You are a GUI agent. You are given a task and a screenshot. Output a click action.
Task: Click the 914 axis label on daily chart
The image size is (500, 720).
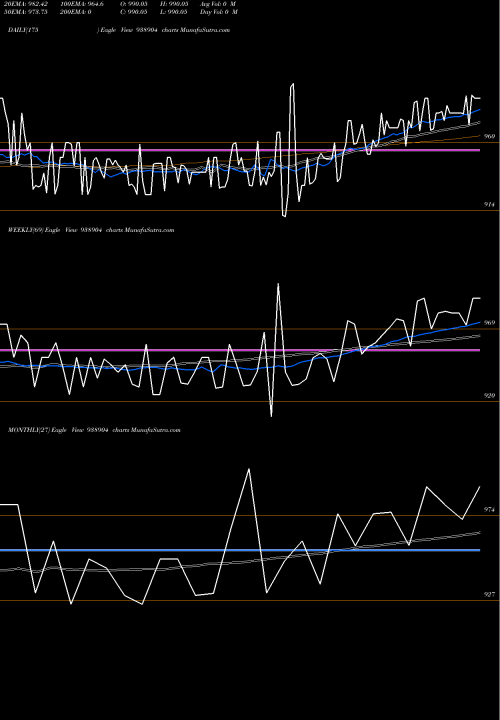click(x=489, y=204)
